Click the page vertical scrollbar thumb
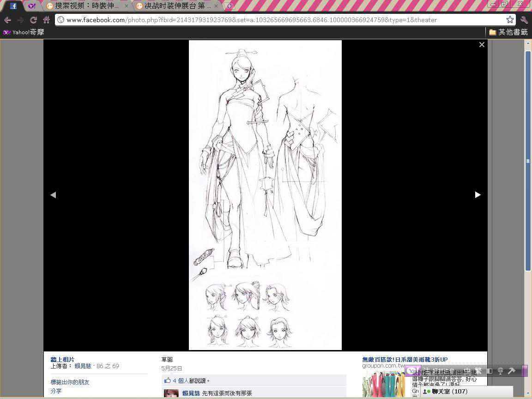This screenshot has height=399, width=532. point(528,161)
